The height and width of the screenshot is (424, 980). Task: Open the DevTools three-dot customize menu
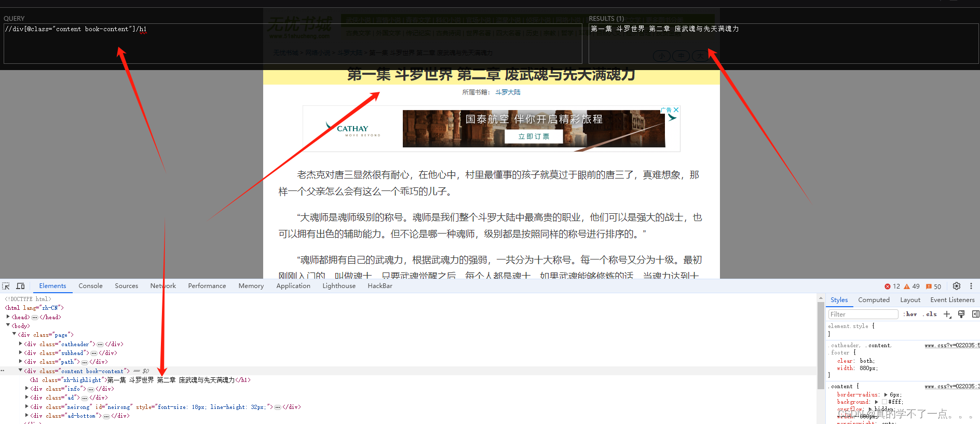pyautogui.click(x=971, y=286)
